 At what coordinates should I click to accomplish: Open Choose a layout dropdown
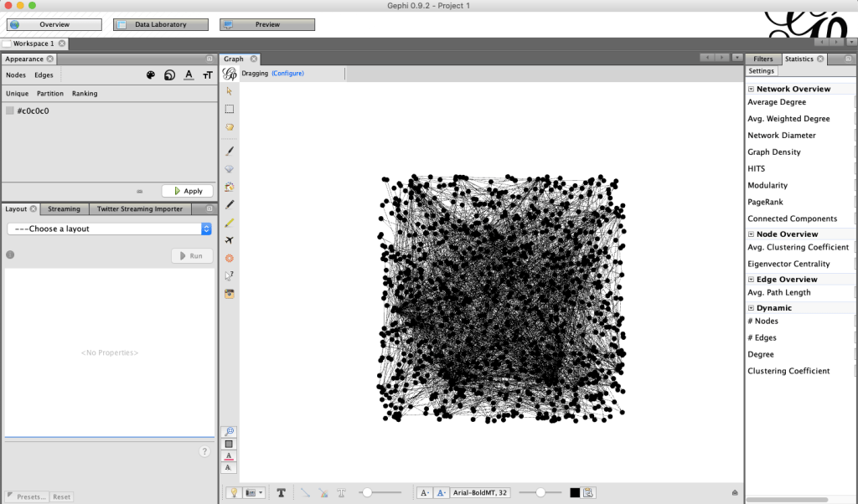point(110,229)
